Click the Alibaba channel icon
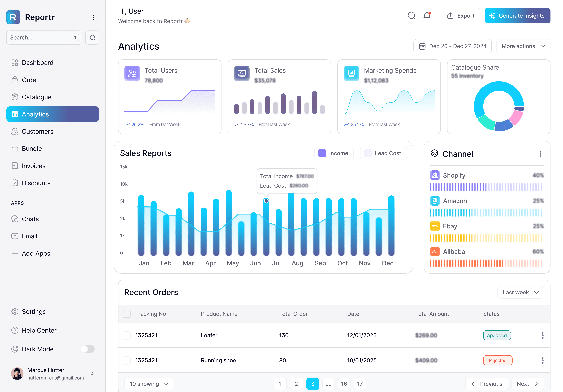 point(435,251)
